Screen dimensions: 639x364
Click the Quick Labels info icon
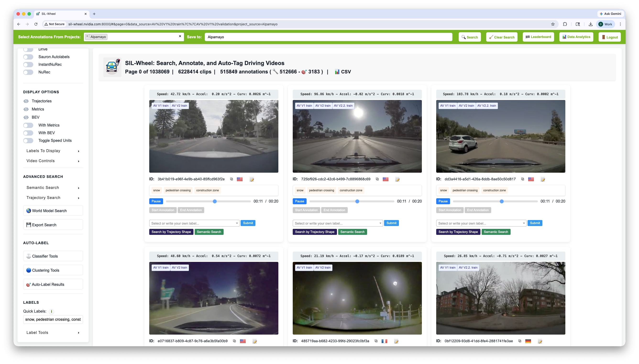click(x=51, y=311)
